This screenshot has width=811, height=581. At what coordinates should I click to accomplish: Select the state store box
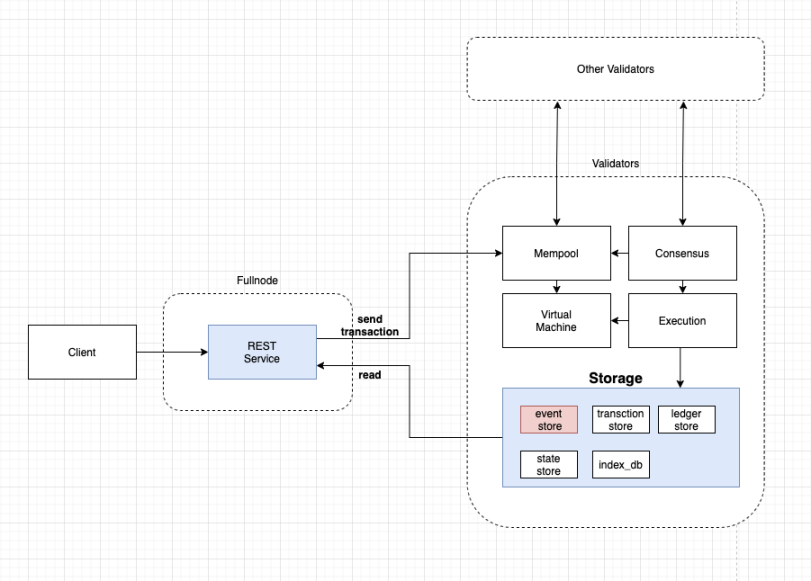pos(547,464)
